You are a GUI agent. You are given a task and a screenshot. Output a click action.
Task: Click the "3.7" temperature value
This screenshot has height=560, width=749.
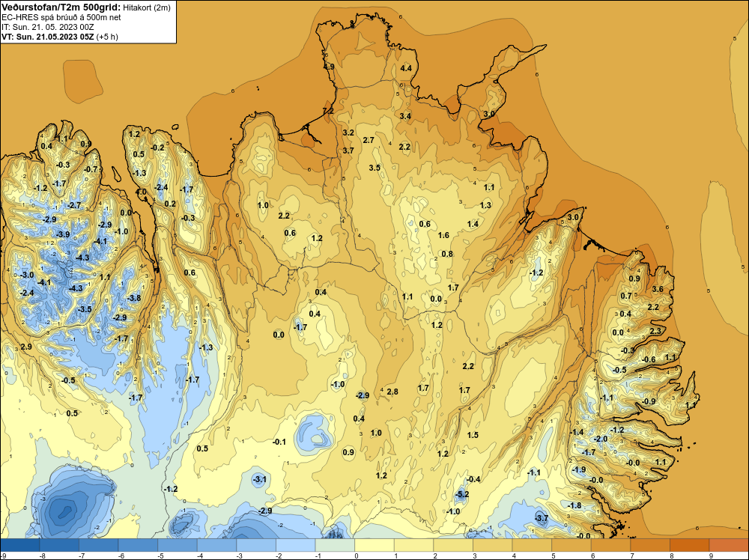(x=348, y=150)
